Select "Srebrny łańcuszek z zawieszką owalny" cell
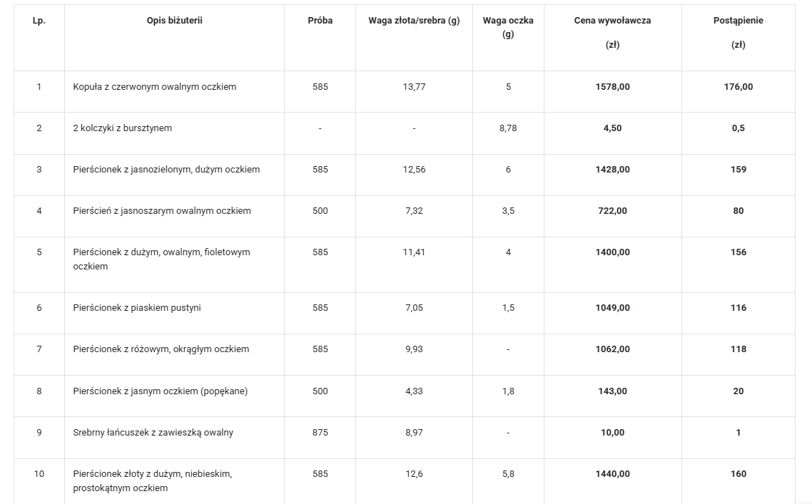 coord(153,432)
